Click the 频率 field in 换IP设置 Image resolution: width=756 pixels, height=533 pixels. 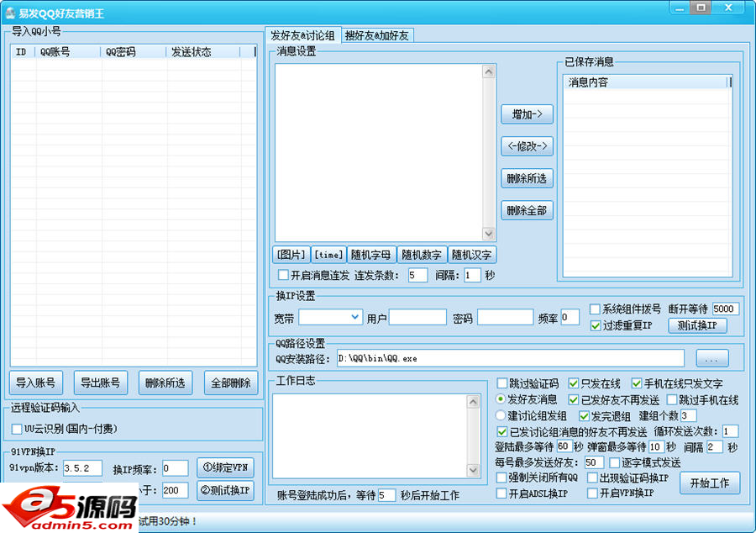[x=570, y=318]
